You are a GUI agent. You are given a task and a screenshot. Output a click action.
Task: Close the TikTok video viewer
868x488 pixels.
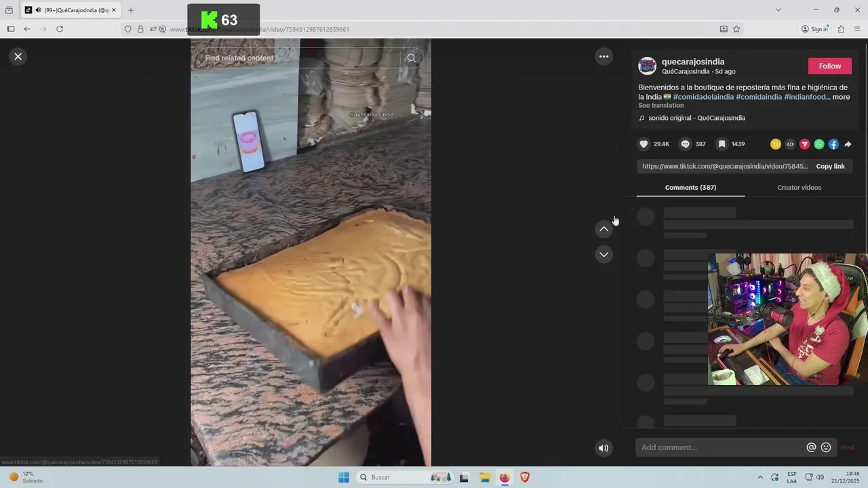coord(18,56)
